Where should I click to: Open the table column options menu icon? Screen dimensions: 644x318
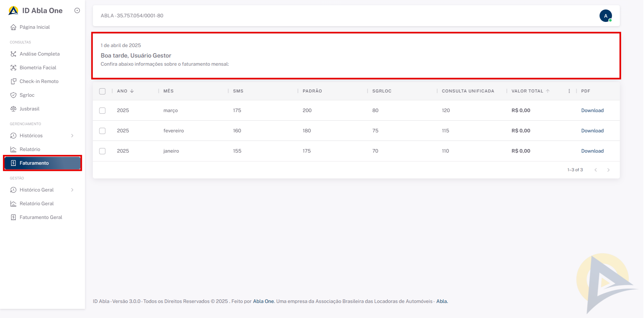pyautogui.click(x=569, y=91)
